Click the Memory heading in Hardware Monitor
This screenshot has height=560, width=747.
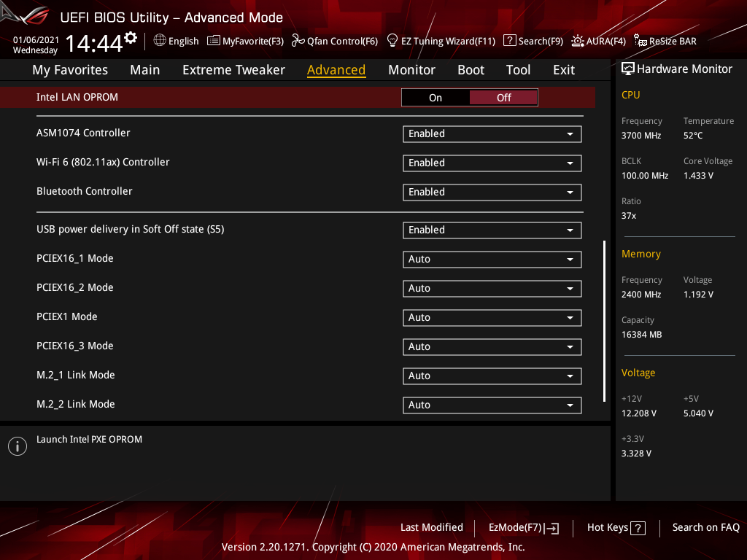640,254
